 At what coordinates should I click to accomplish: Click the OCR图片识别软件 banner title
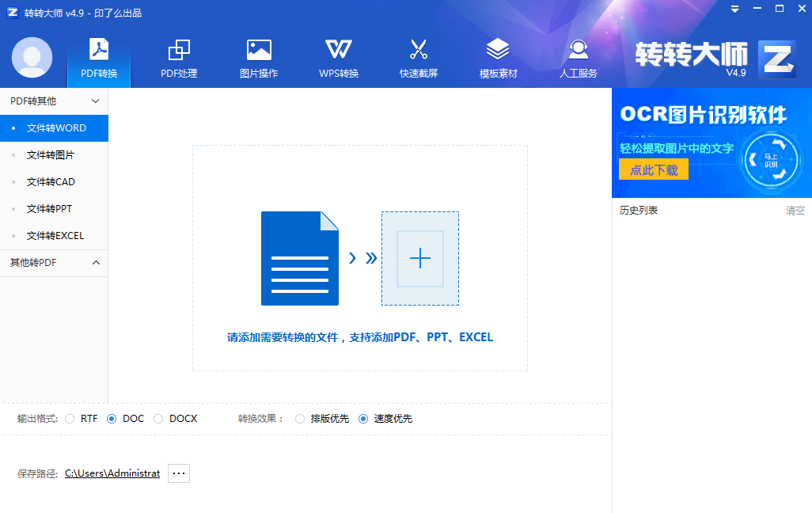click(704, 115)
